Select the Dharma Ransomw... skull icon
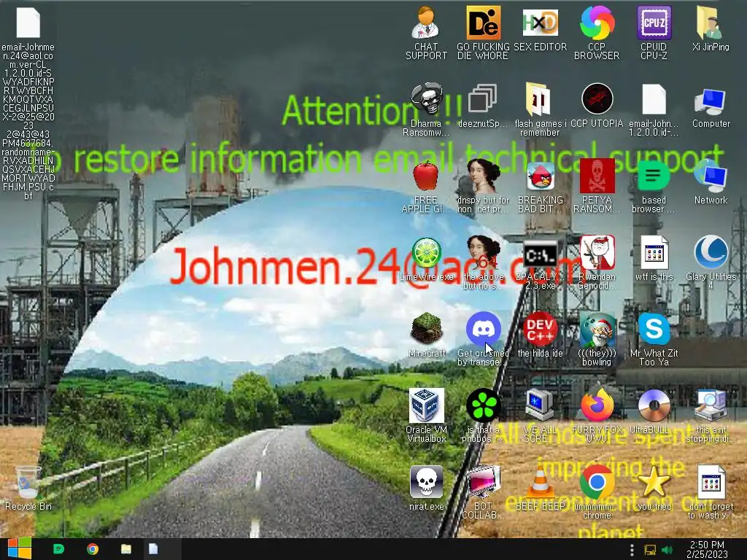 (426, 110)
